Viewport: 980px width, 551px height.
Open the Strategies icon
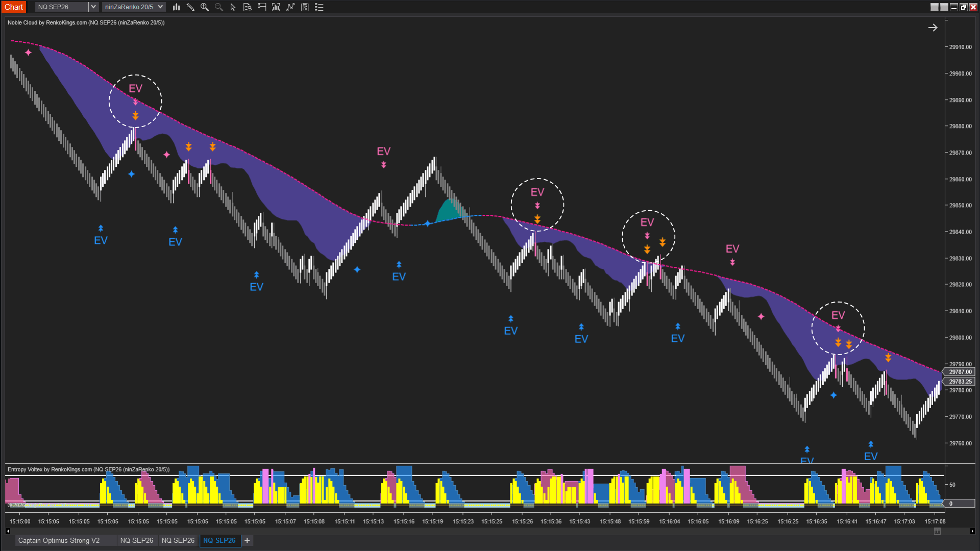305,7
